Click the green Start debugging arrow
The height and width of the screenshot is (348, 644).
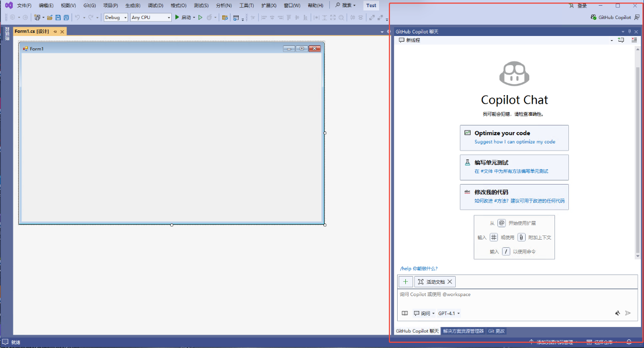click(177, 17)
